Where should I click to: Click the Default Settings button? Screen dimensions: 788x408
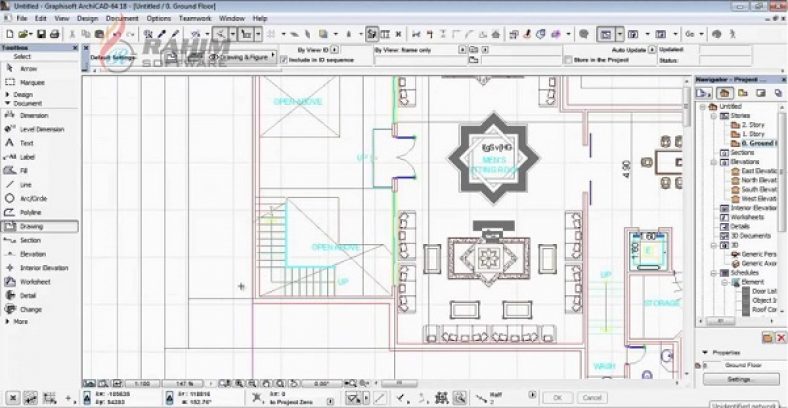click(x=113, y=58)
